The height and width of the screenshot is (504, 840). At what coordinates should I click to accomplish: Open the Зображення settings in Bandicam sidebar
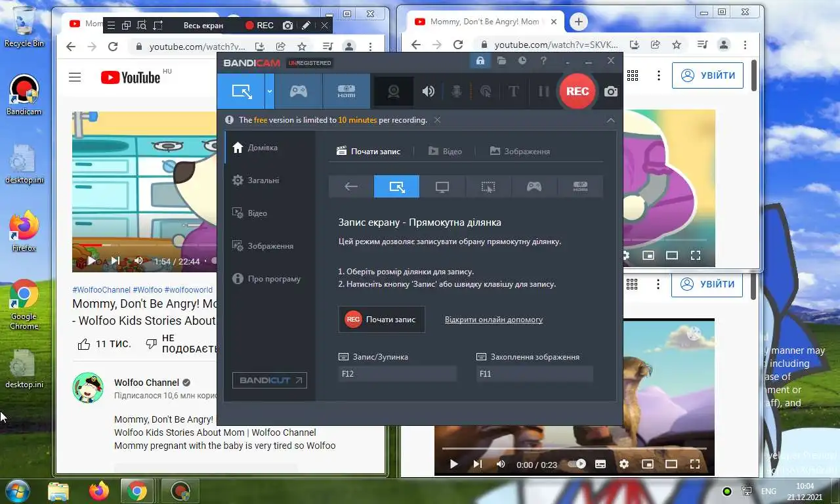[x=270, y=246]
